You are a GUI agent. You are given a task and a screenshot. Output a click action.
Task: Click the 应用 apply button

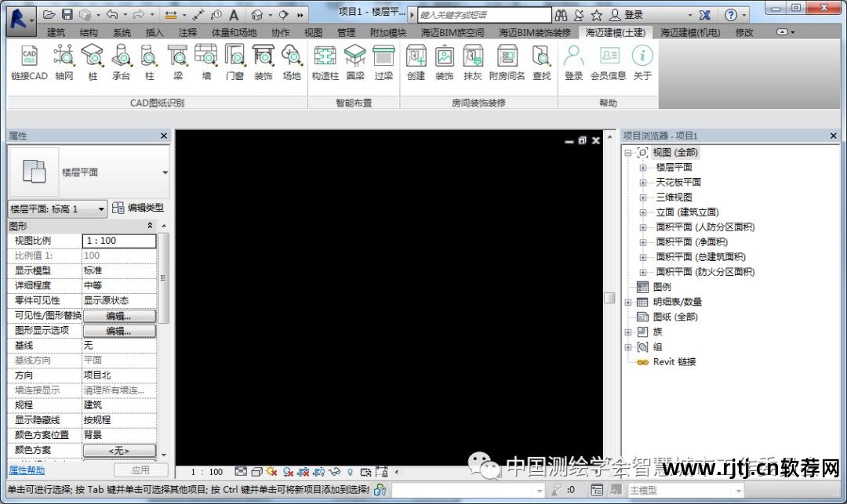[140, 470]
